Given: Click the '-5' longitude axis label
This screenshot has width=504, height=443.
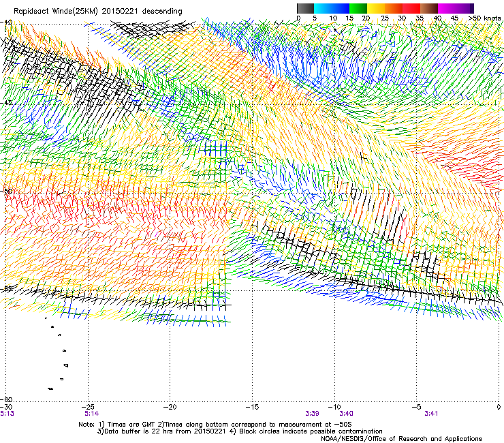Looking at the screenshot, I should click(x=416, y=408).
